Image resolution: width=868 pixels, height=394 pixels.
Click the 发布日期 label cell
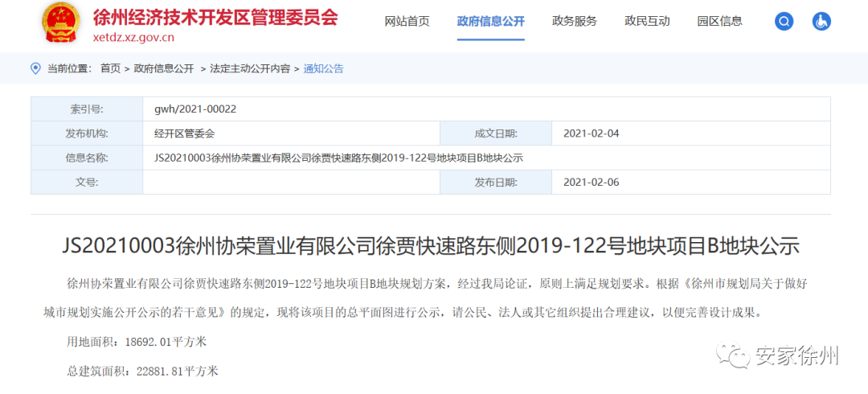495,182
